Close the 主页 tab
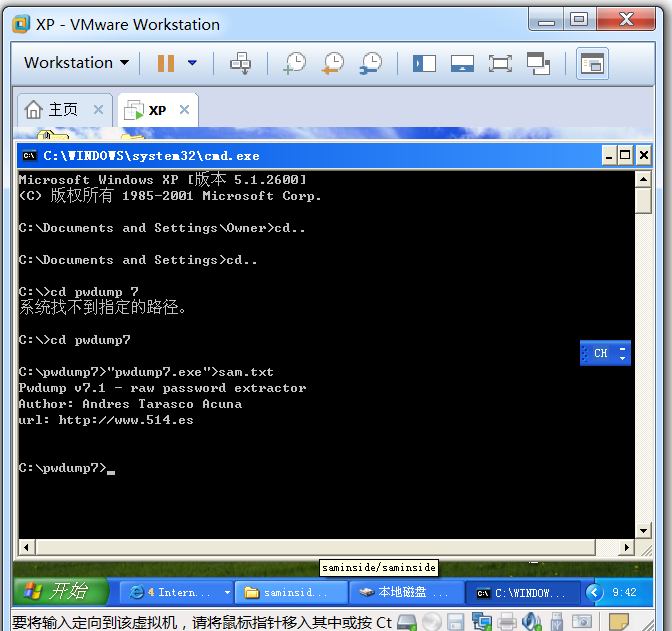The image size is (672, 631). click(98, 110)
